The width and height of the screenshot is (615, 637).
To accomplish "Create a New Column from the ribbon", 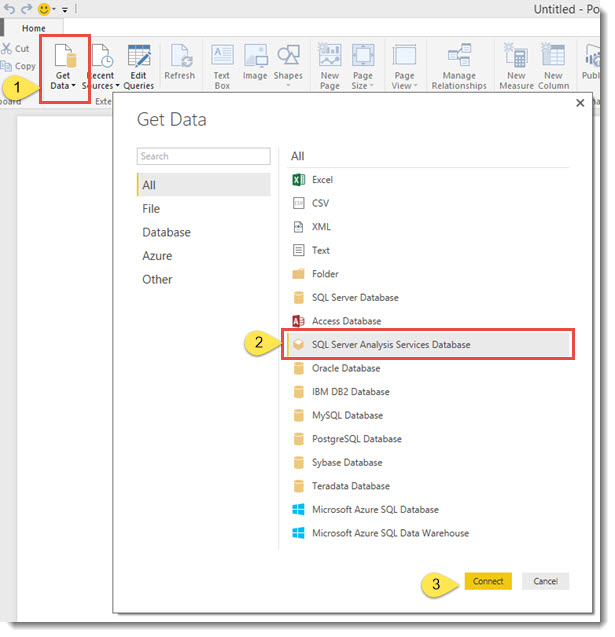I will coord(553,67).
